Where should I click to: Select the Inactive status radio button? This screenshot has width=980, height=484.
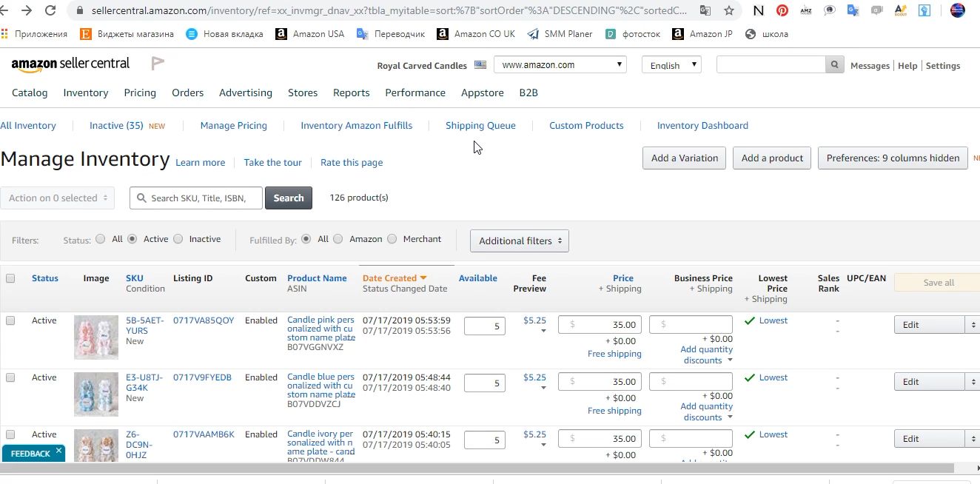(x=178, y=239)
